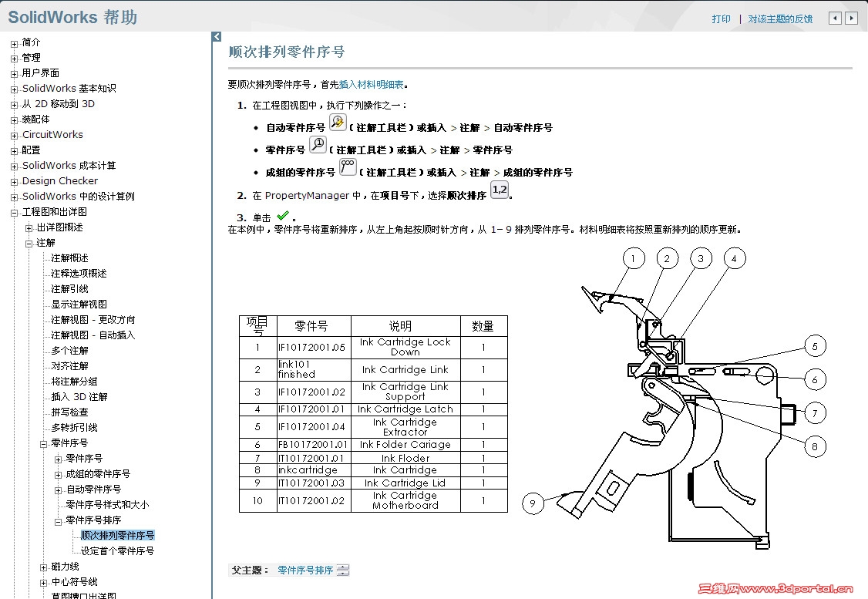Click balloon number 5 in drawing
This screenshot has height=599, width=868.
815,347
